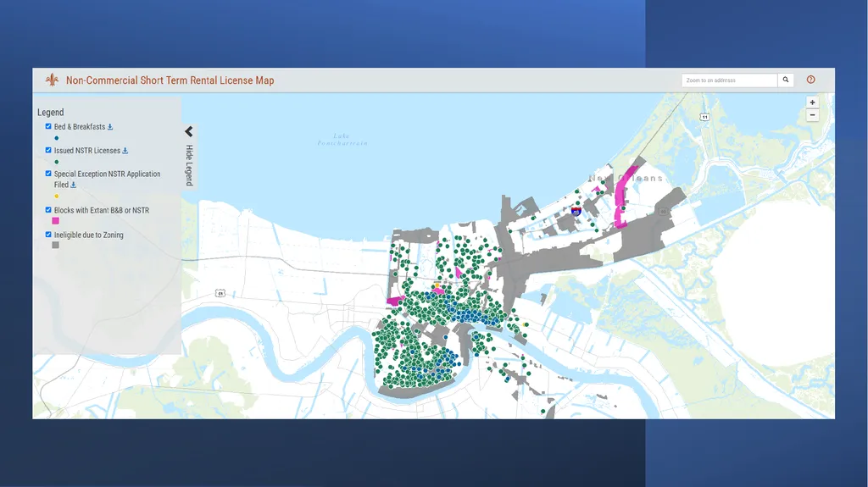Image resolution: width=868 pixels, height=487 pixels.
Task: Download Bed & Breakfasts data
Action: tap(110, 127)
